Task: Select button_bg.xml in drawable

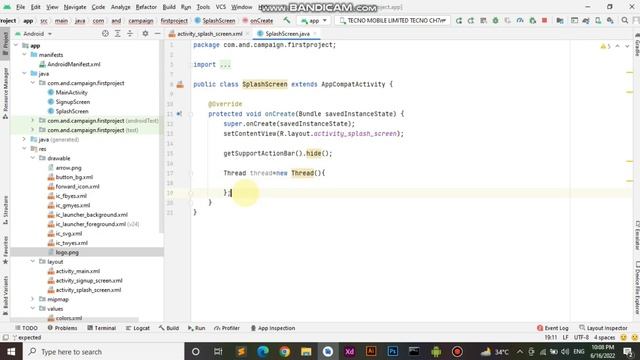Action: 74,177
